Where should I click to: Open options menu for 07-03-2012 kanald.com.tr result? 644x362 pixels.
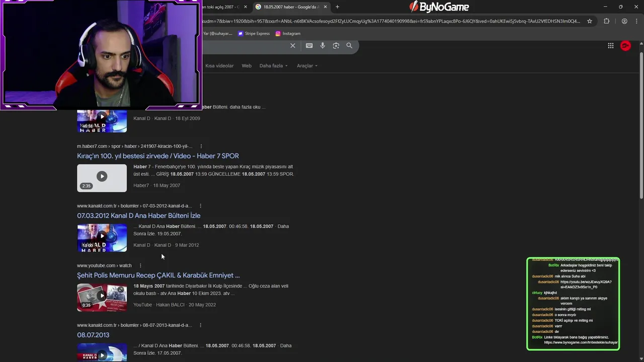pyautogui.click(x=200, y=206)
